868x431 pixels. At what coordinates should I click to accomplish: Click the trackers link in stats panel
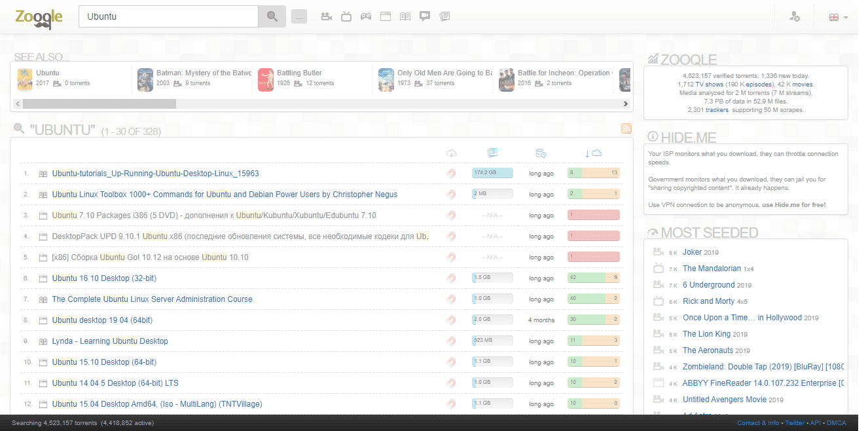pyautogui.click(x=716, y=110)
